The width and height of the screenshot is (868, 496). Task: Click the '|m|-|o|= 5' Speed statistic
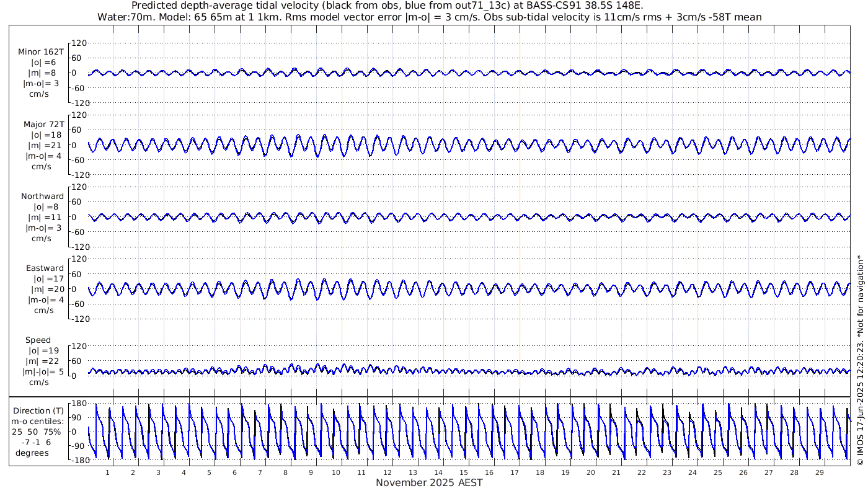[43, 372]
